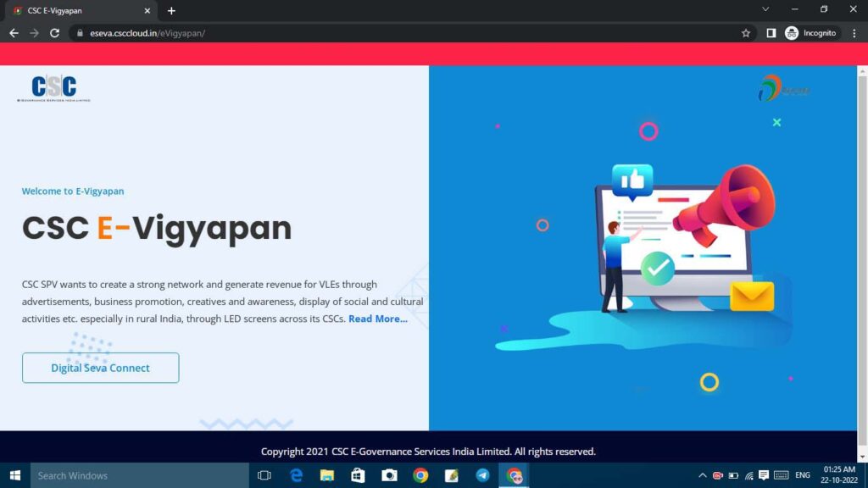Open the notes app taskbar icon

(x=451, y=475)
